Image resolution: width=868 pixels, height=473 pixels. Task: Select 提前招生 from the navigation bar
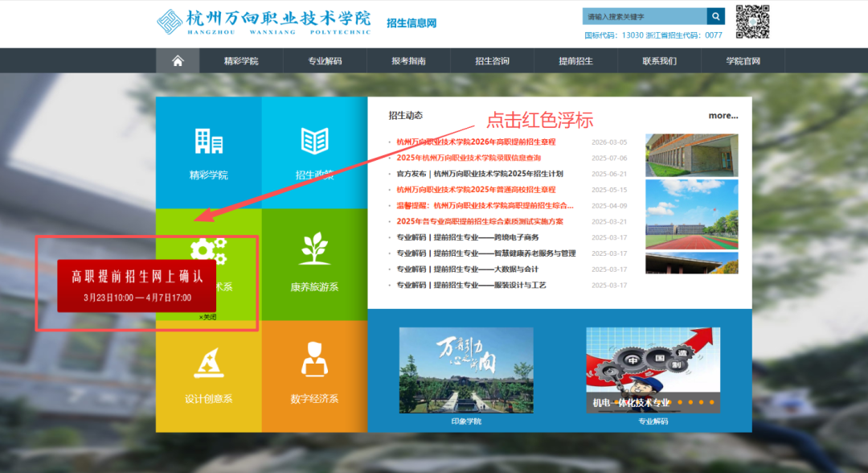[577, 60]
